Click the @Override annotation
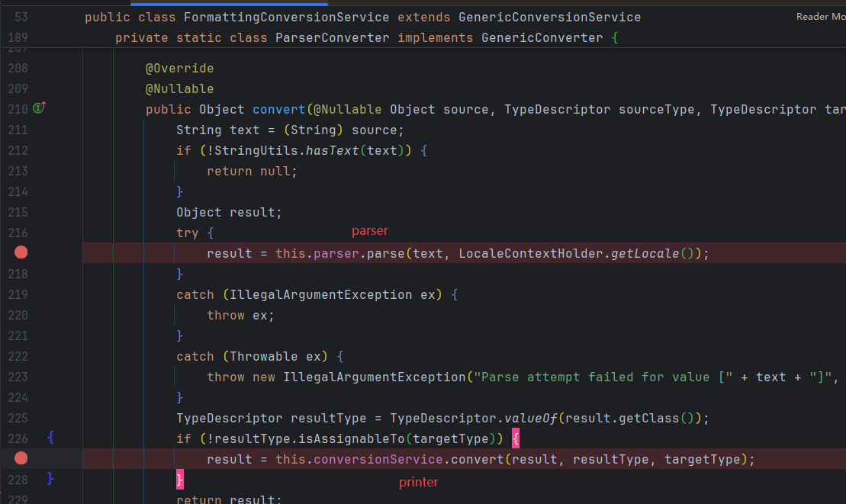 tap(180, 69)
